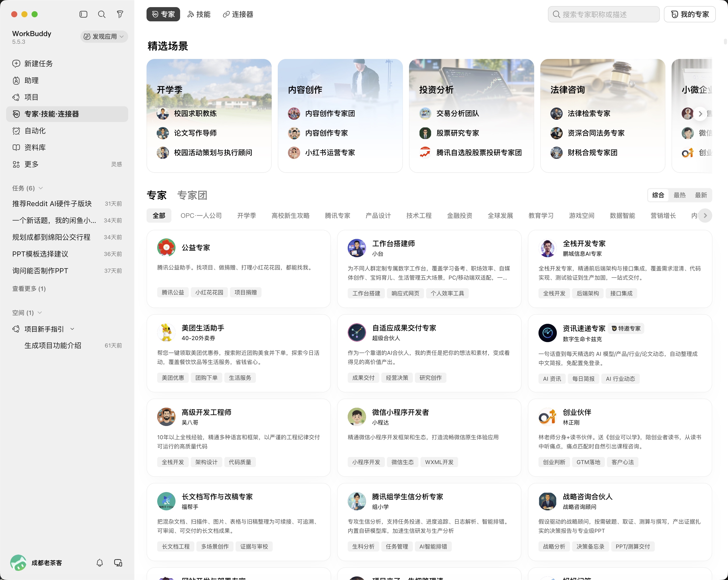Open 项目 via its sidebar icon
The width and height of the screenshot is (728, 580).
[x=16, y=97]
